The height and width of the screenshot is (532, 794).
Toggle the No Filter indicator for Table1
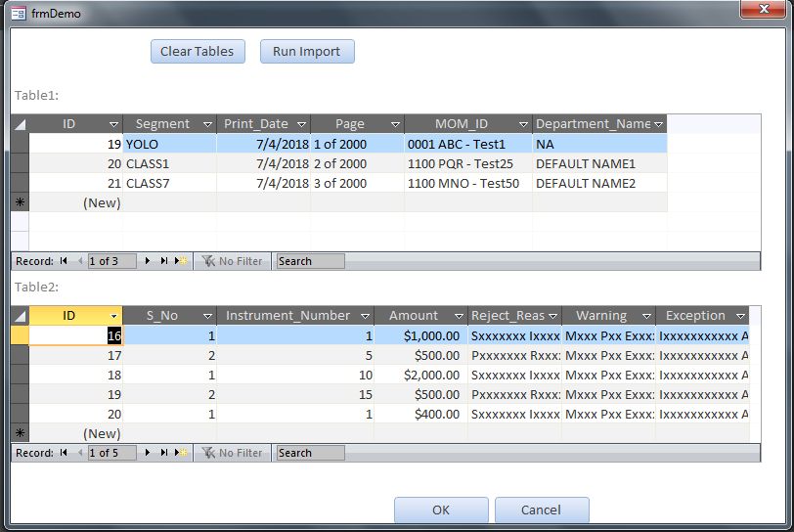(233, 261)
